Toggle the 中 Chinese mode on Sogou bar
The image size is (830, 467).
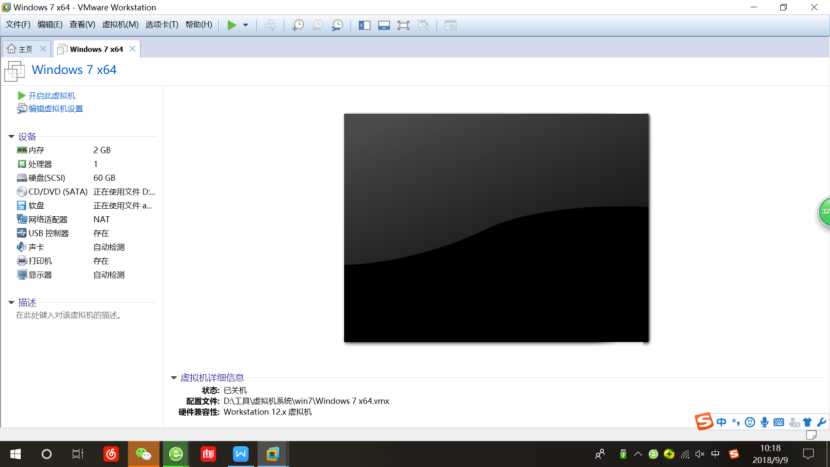pyautogui.click(x=721, y=422)
